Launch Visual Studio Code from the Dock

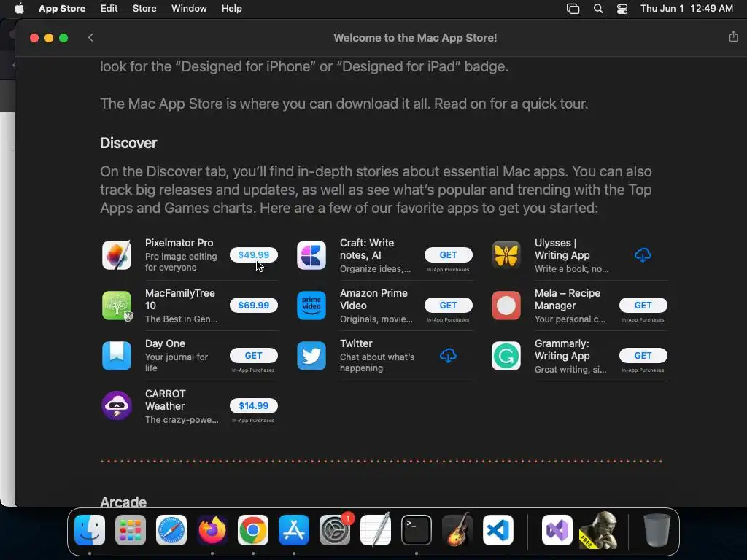(x=498, y=530)
